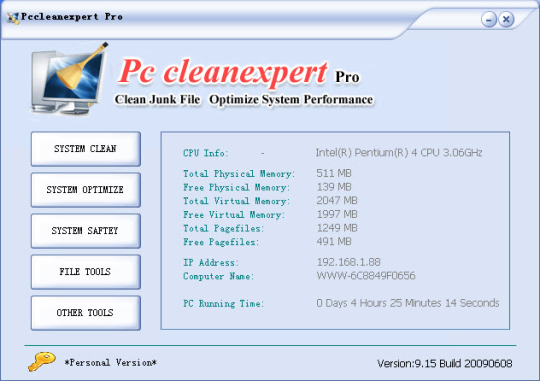Close the Pccleanexpert Pro window
This screenshot has height=381, width=540.
[506, 19]
